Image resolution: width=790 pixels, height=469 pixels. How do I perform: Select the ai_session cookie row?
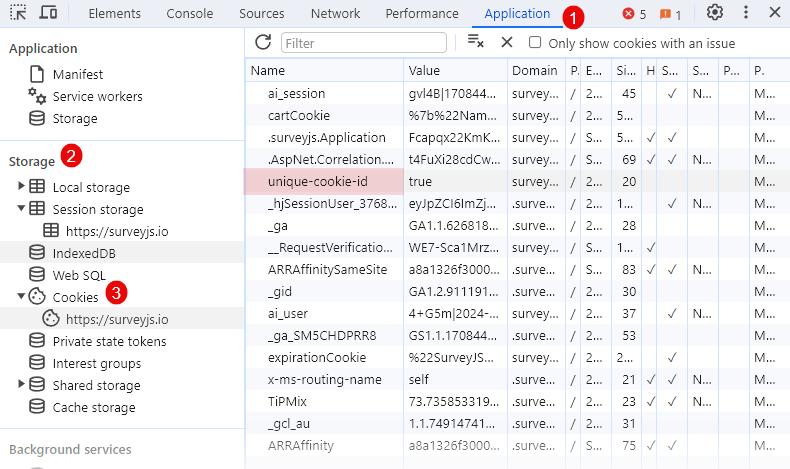[517, 93]
